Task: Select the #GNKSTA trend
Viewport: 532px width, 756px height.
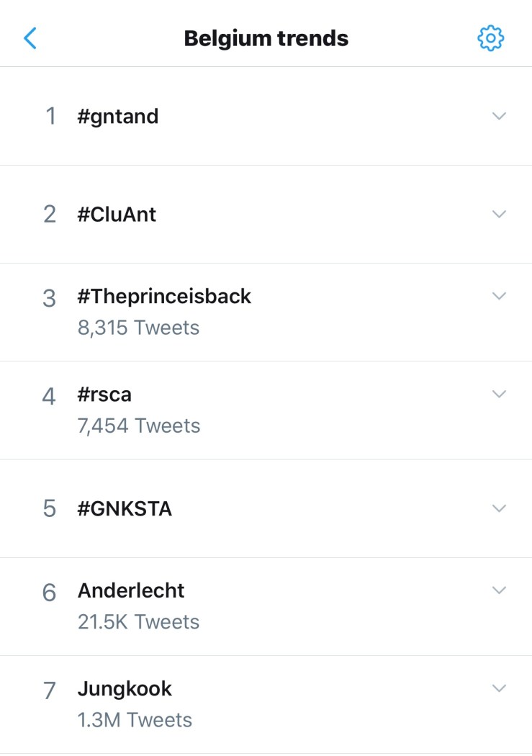Action: coord(125,508)
